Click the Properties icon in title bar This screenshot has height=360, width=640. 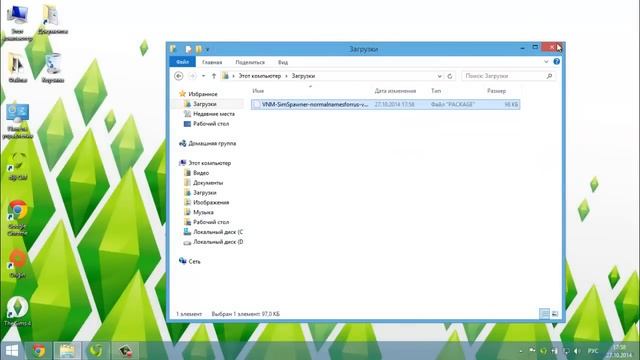click(x=188, y=49)
